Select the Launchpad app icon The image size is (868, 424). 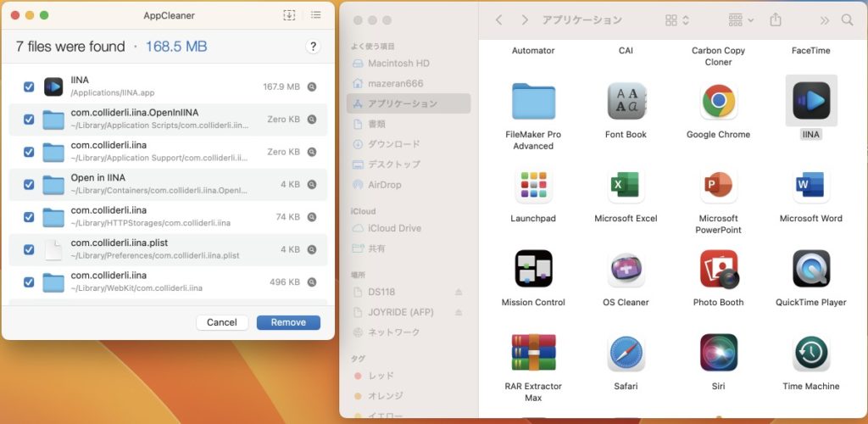tap(533, 186)
